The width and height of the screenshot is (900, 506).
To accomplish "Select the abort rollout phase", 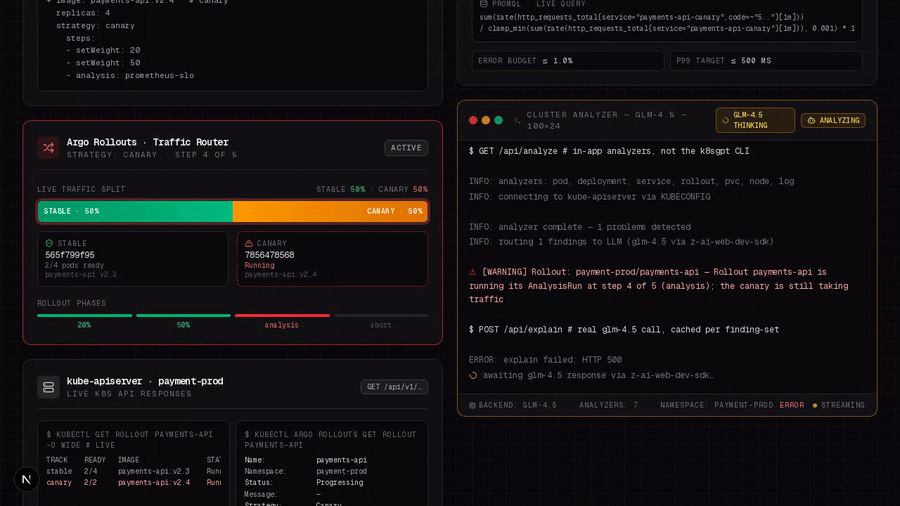I will (381, 320).
